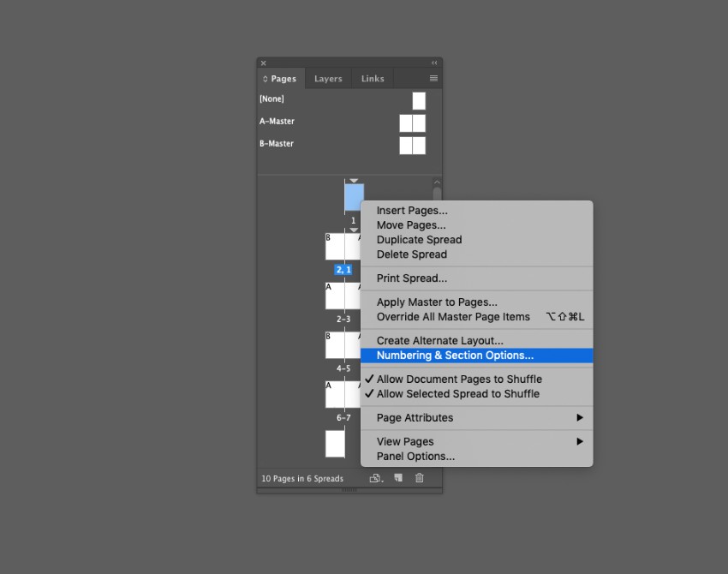Viewport: 728px width, 574px height.
Task: Select Override All Master Page Items
Action: tap(476, 317)
